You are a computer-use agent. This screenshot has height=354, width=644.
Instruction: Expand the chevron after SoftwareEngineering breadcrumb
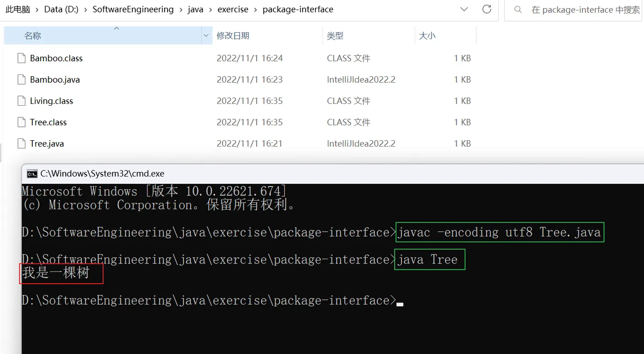click(181, 10)
